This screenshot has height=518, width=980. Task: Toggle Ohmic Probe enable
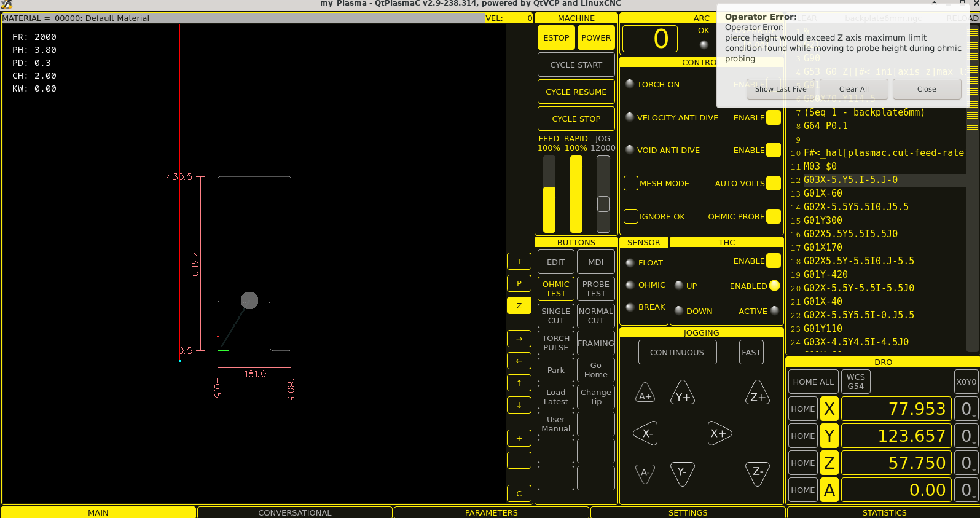(x=774, y=216)
